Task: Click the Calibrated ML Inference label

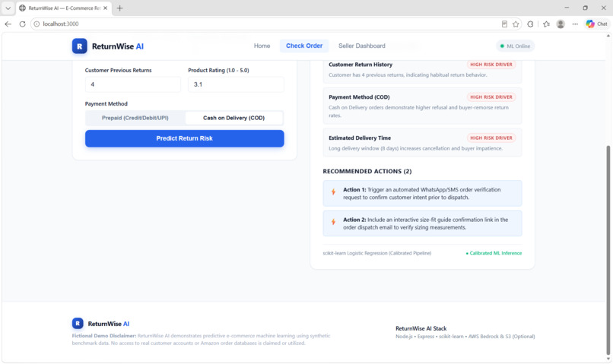Action: [494, 253]
